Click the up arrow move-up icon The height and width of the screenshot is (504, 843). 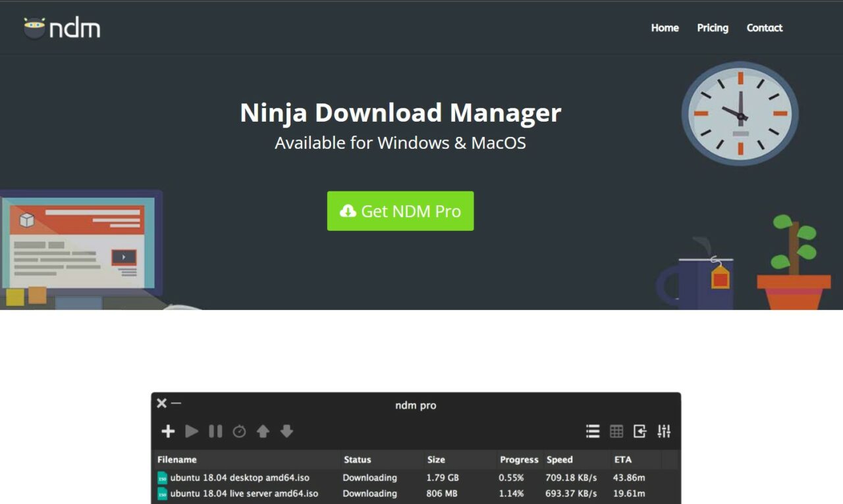point(263,432)
